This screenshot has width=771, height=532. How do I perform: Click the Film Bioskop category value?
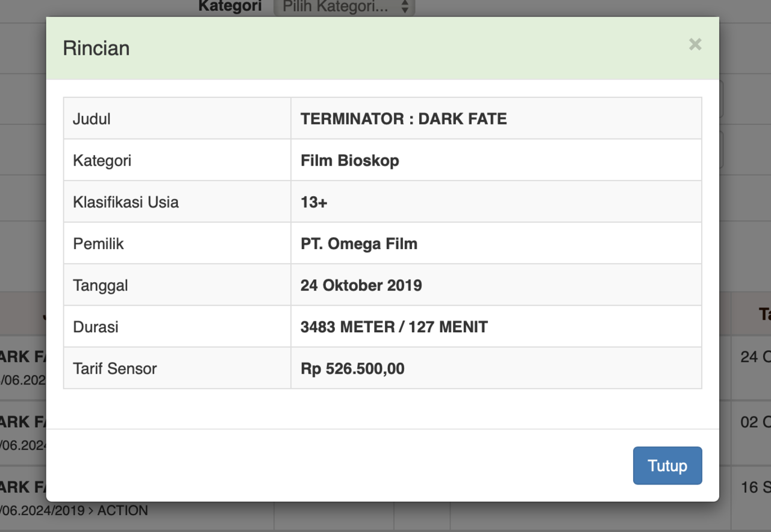[350, 161]
